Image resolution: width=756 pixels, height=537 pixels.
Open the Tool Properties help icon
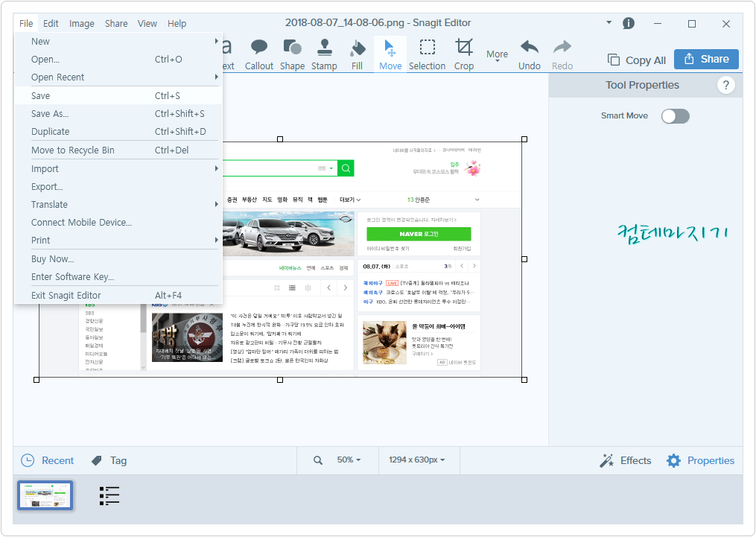tap(725, 86)
